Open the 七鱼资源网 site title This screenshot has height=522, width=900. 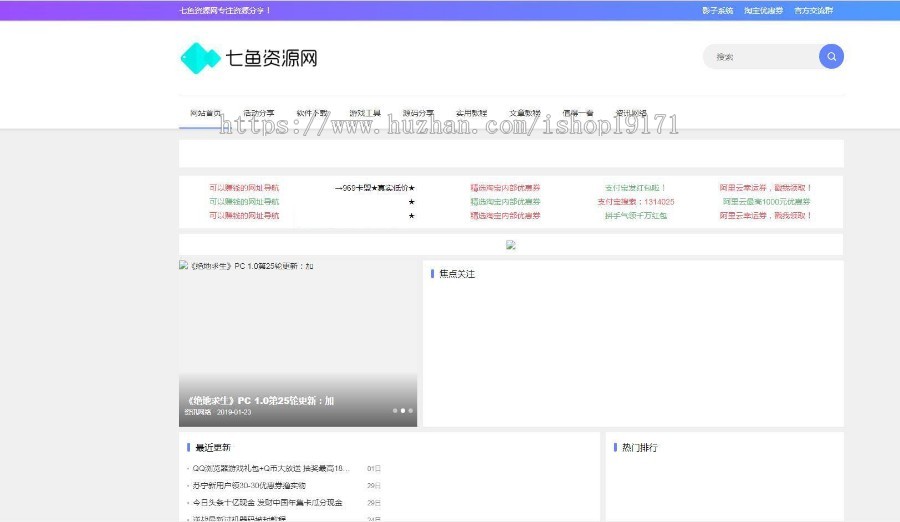coord(271,58)
